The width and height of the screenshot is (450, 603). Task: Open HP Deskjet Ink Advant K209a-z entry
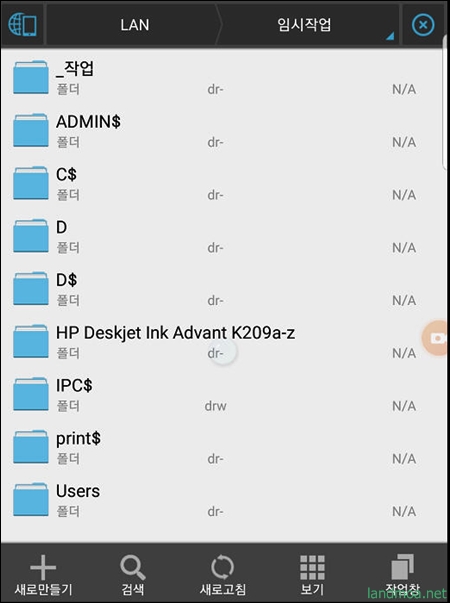click(222, 341)
